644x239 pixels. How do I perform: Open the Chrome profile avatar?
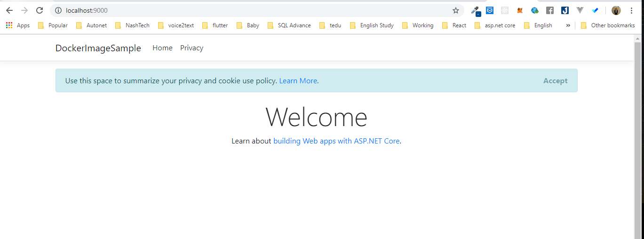pos(616,10)
